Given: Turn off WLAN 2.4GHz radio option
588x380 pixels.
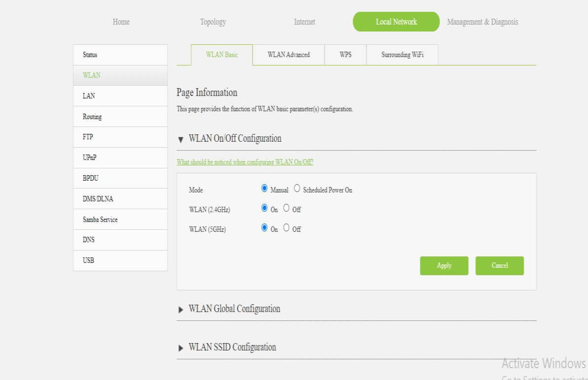Looking at the screenshot, I should tap(286, 208).
